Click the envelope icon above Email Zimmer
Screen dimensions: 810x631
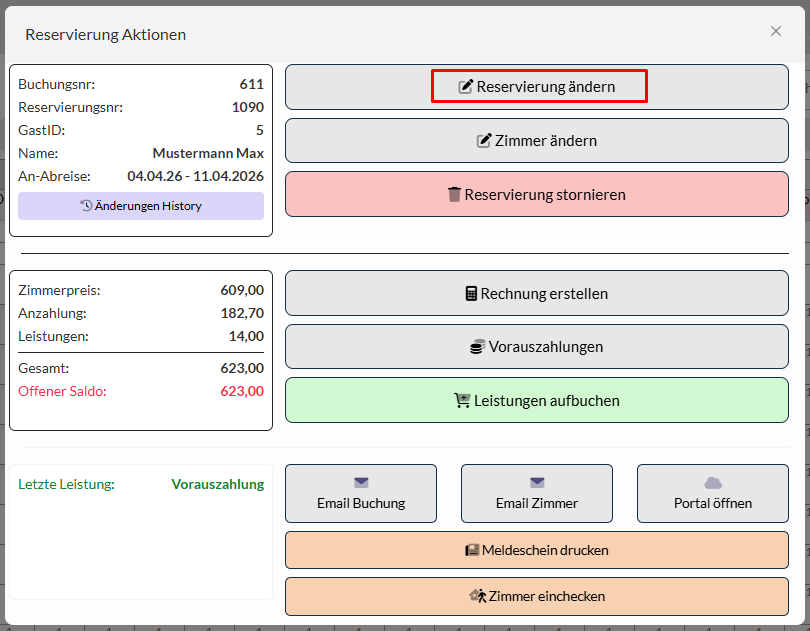point(537,483)
